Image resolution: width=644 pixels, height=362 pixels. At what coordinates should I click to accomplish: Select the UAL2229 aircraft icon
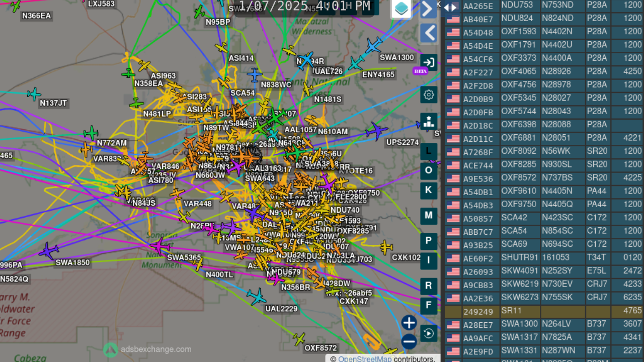pos(257,297)
